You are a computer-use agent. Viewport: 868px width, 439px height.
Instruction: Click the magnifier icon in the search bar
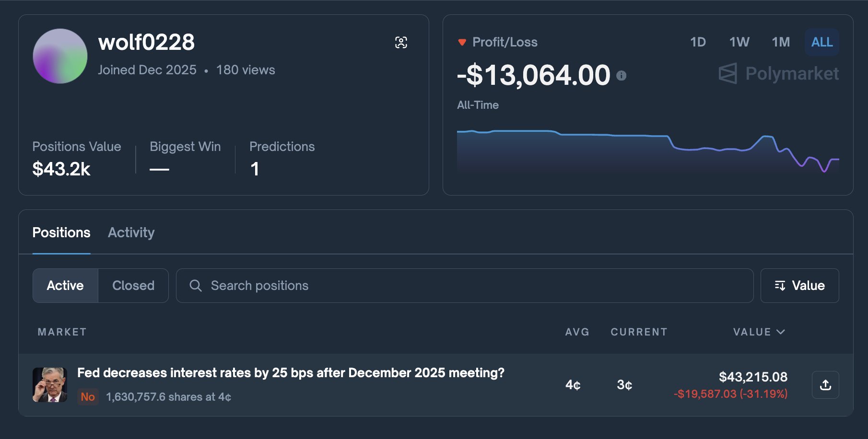click(195, 286)
